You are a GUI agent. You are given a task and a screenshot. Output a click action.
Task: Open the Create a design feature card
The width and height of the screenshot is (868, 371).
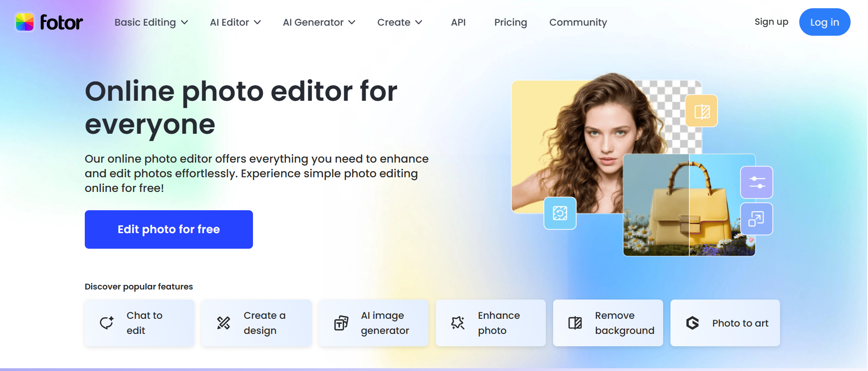pyautogui.click(x=257, y=323)
